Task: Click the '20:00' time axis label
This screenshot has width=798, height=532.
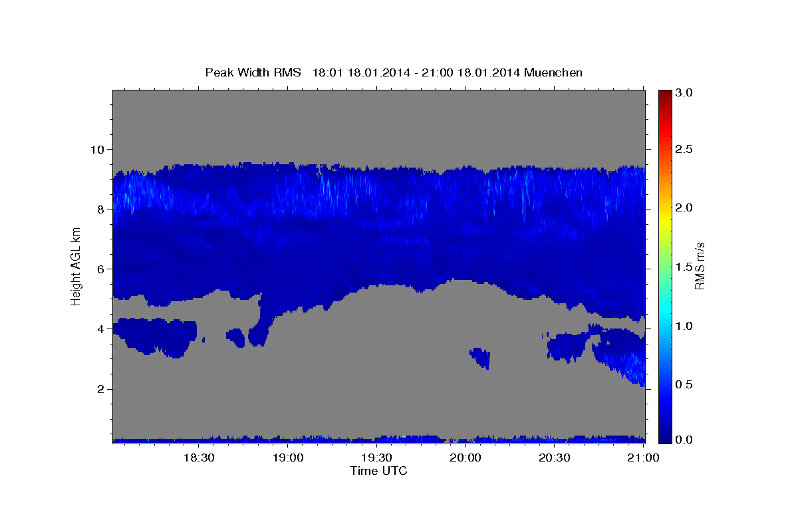Action: point(465,458)
